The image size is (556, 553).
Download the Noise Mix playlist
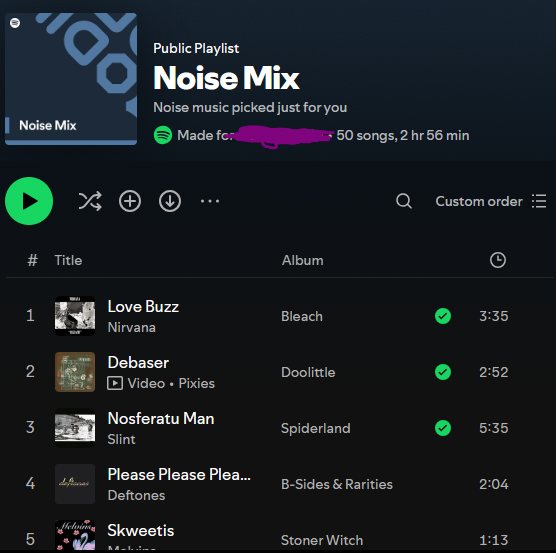170,201
